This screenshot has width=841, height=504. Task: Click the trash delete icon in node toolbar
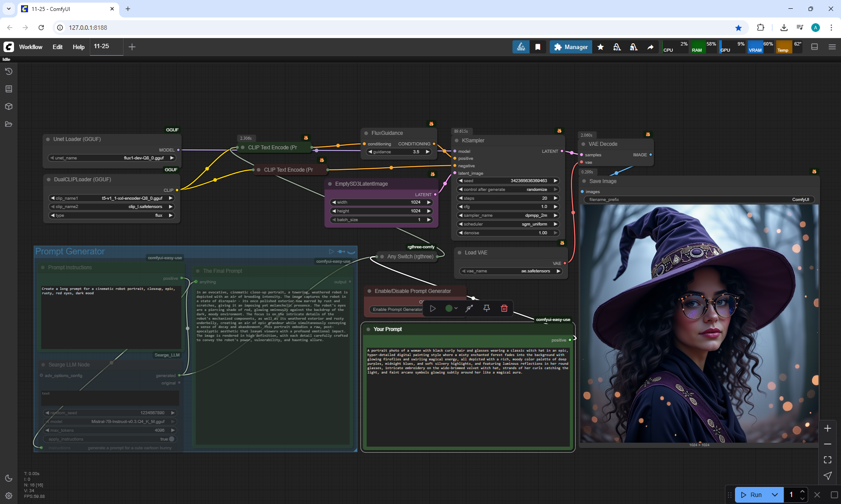click(x=504, y=308)
